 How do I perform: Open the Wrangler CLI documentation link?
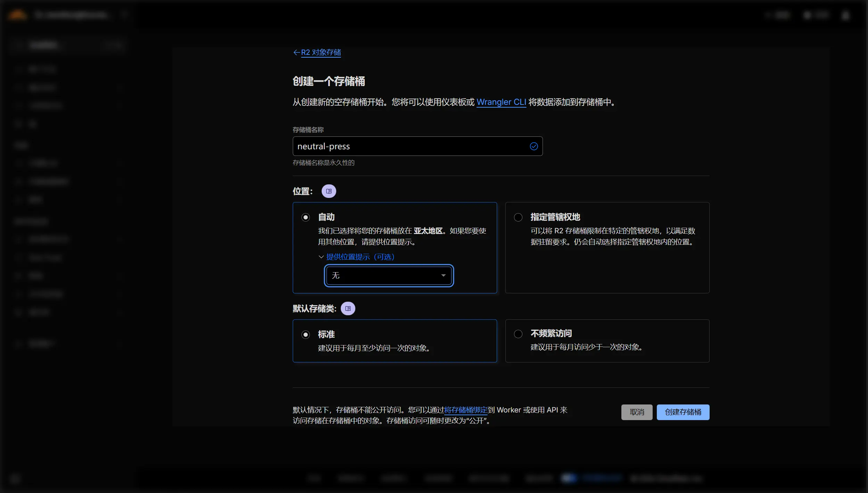[x=501, y=102]
